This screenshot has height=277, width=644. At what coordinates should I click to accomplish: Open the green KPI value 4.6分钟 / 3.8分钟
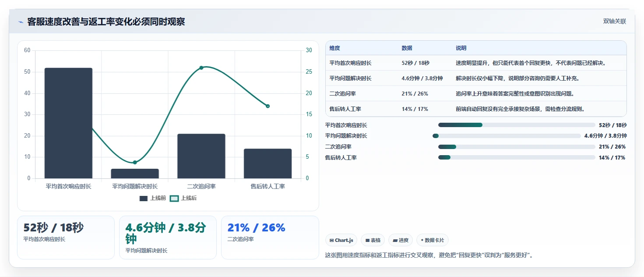click(x=165, y=233)
